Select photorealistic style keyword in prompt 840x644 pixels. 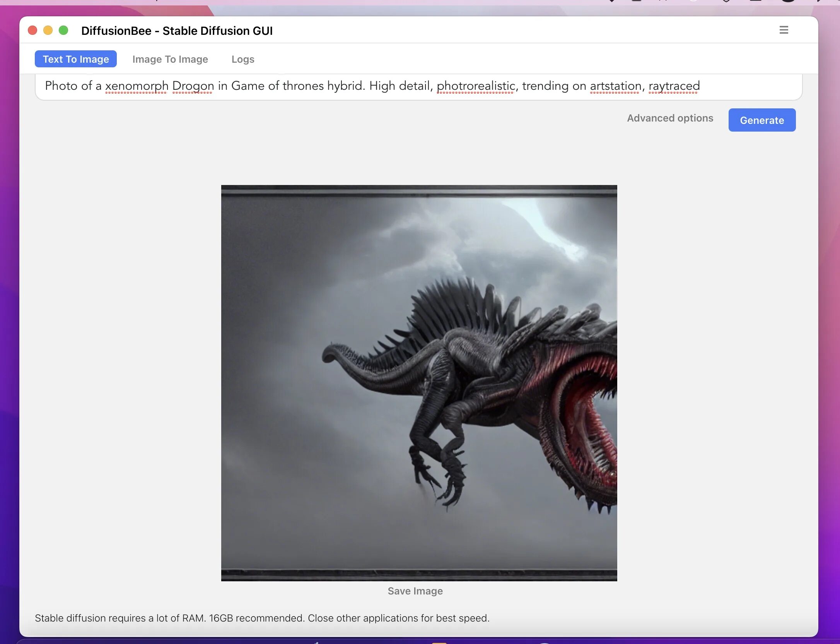(475, 85)
